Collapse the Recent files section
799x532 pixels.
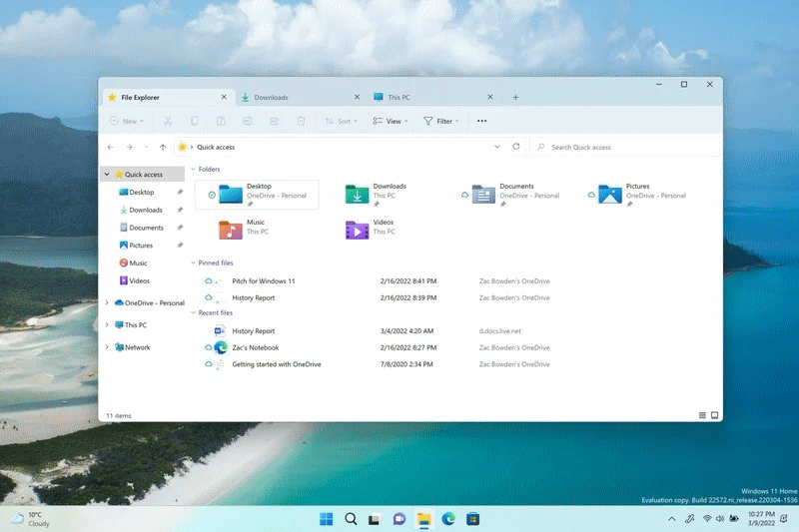click(193, 312)
